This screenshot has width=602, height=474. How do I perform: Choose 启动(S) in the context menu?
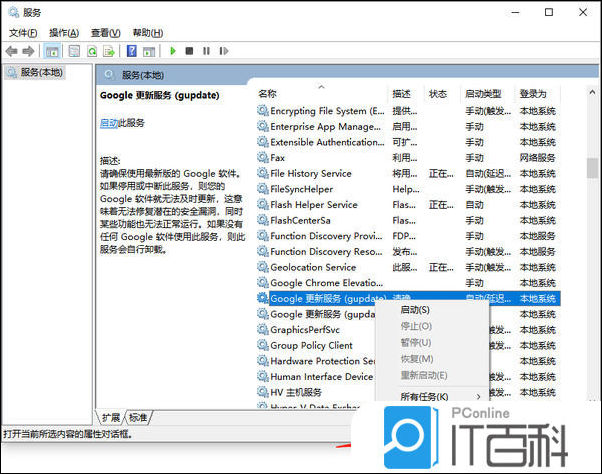click(415, 310)
